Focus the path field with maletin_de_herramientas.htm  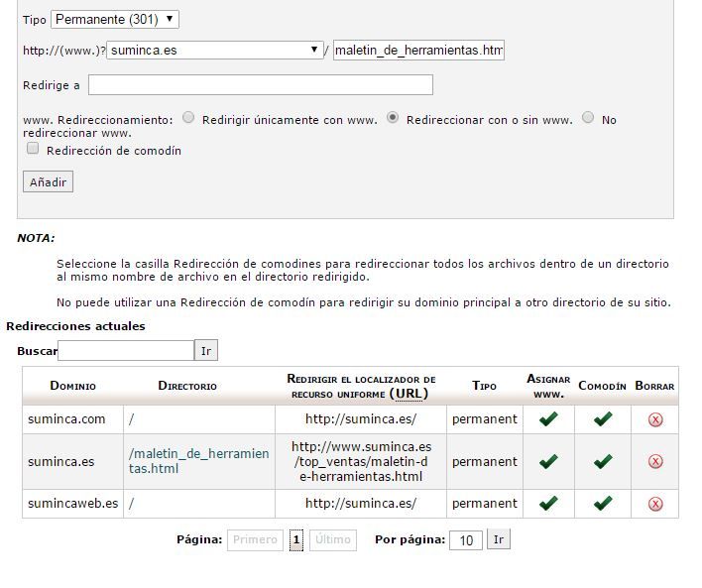click(418, 51)
